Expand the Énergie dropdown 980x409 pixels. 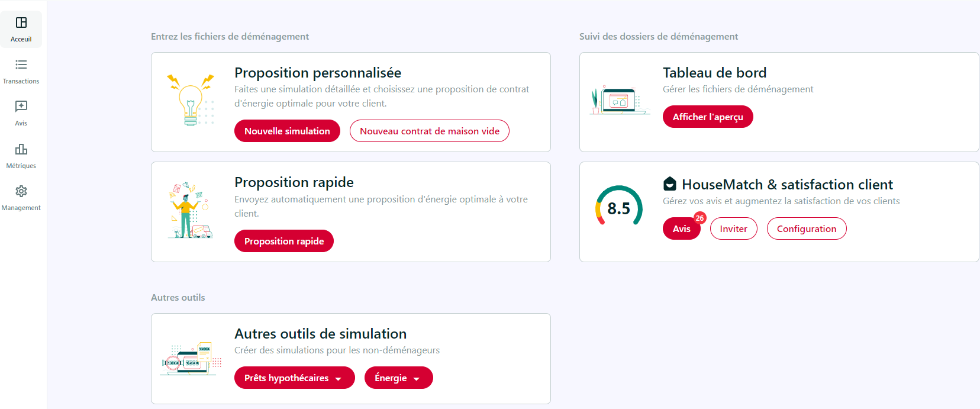[x=399, y=378]
